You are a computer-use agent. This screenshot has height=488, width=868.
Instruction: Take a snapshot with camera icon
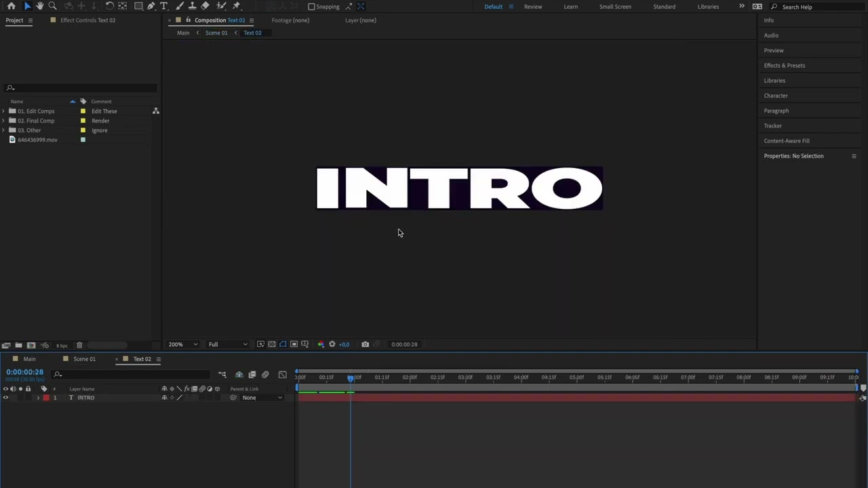point(365,344)
